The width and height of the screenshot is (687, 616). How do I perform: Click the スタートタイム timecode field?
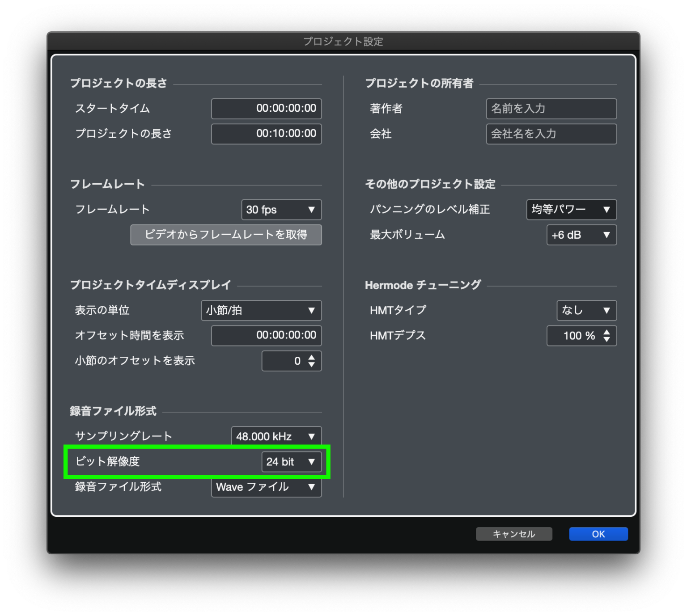[266, 109]
